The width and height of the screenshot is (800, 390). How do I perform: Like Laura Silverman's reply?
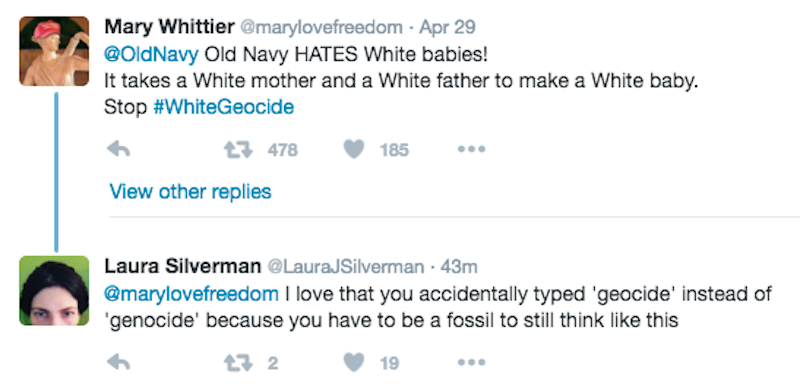click(x=354, y=363)
